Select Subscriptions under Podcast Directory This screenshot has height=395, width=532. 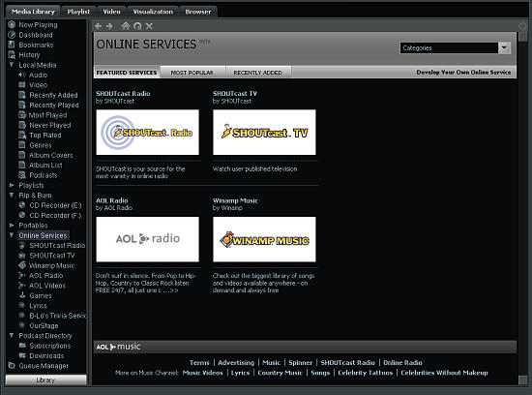[50, 346]
